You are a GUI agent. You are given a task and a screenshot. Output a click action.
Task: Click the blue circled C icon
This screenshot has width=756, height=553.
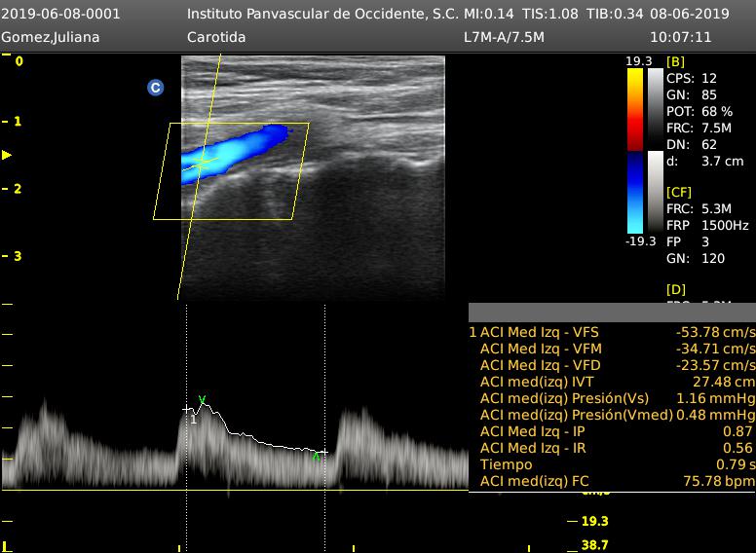click(x=155, y=88)
